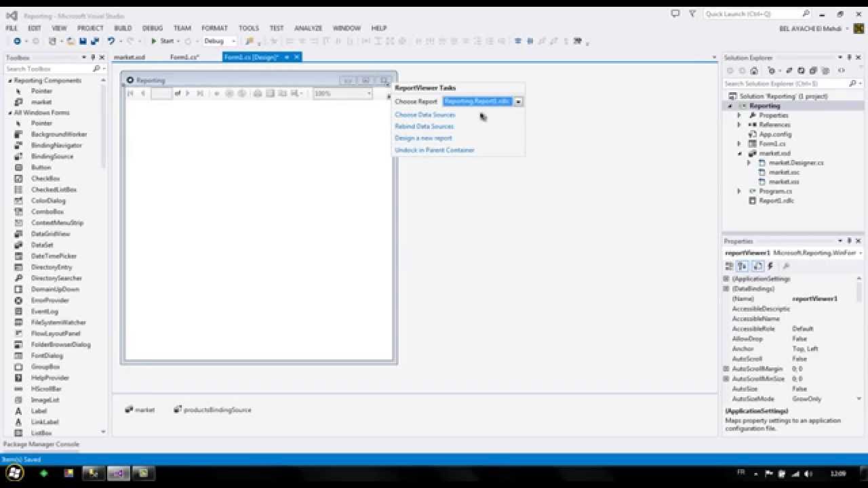868x488 pixels.
Task: Open the ReportViewer zoom 100% dropdown
Action: point(369,94)
